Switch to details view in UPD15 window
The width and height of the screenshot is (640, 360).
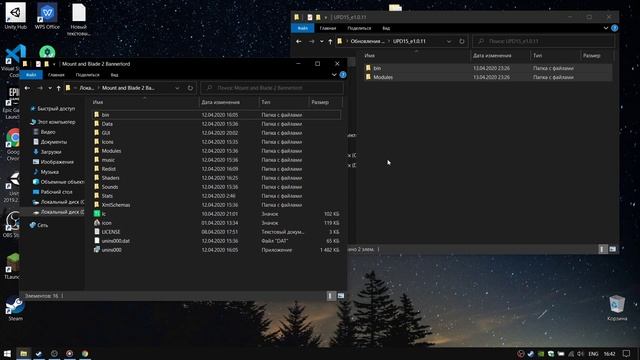[602, 249]
